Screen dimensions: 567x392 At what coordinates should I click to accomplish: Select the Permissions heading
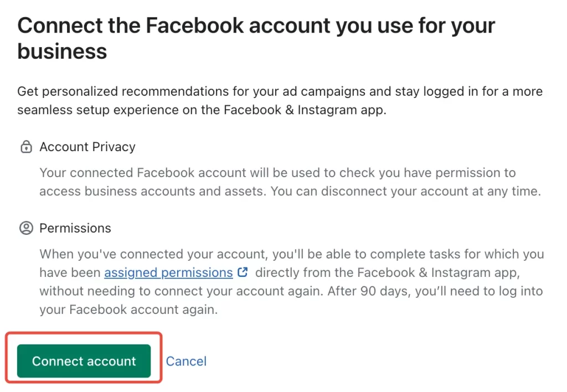pyautogui.click(x=75, y=228)
